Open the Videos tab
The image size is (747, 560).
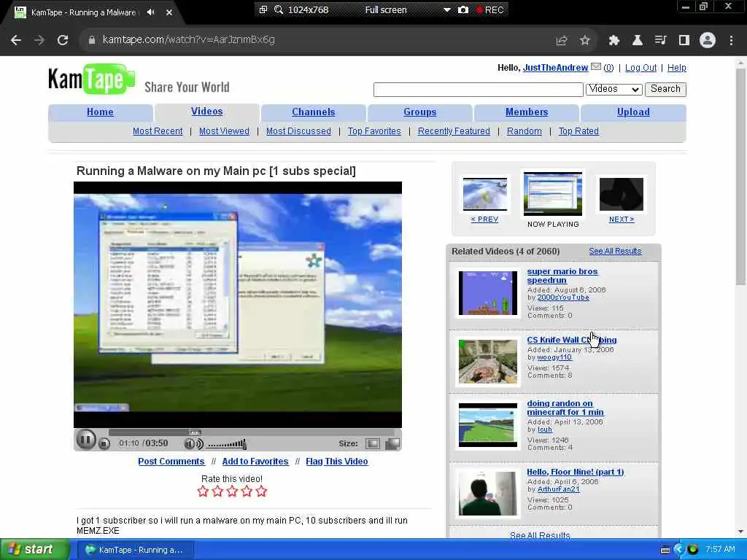point(206,112)
